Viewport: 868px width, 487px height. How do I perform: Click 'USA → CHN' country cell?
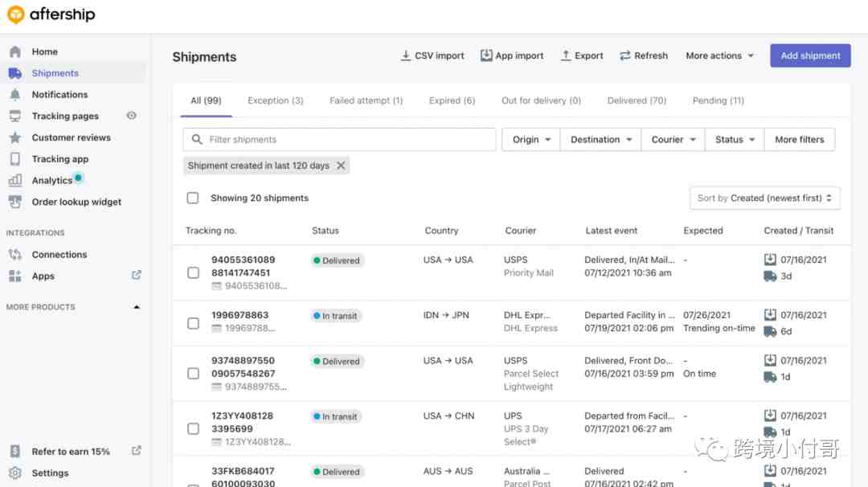(448, 415)
